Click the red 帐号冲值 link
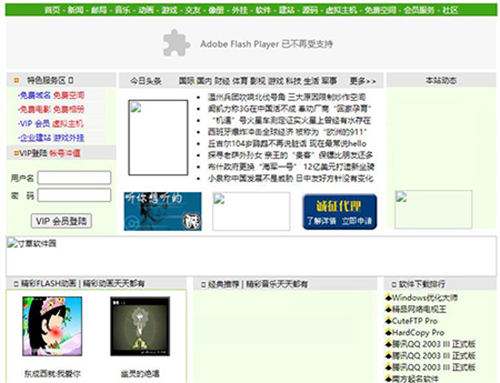 [x=65, y=153]
